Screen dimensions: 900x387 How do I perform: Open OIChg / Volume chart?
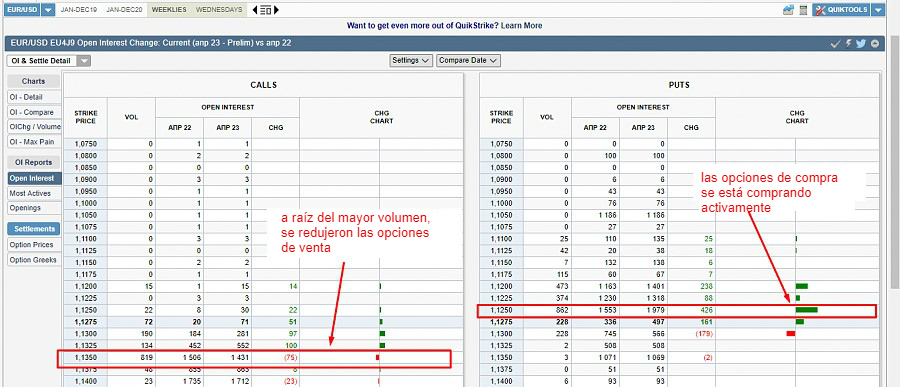tap(33, 127)
